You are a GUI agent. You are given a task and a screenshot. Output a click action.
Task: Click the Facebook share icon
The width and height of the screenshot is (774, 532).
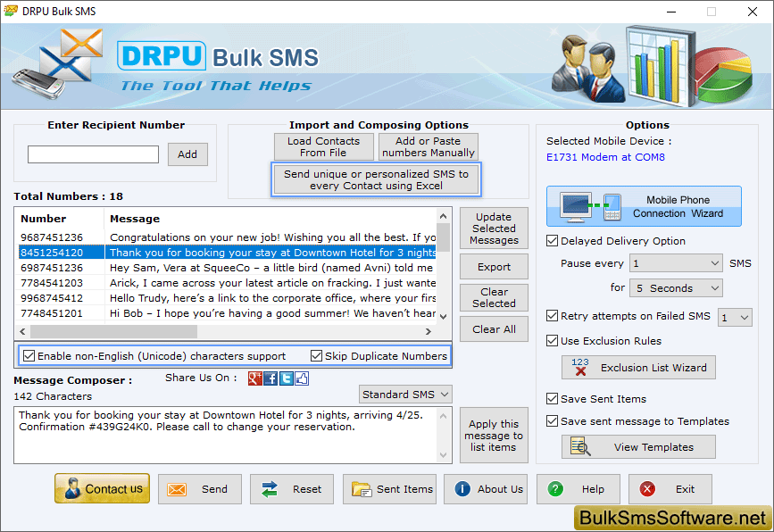coord(270,378)
